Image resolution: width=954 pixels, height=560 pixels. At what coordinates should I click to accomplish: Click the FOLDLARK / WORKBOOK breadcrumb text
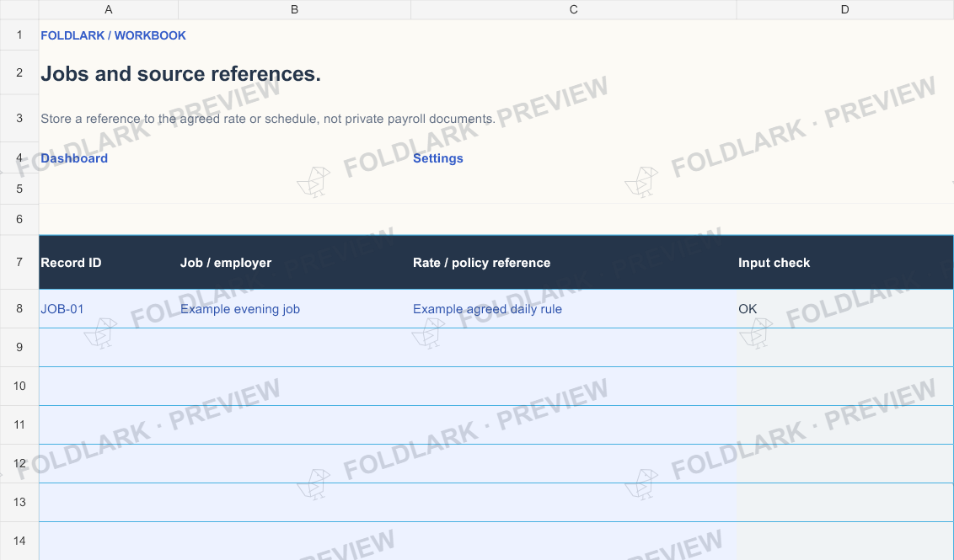(113, 35)
